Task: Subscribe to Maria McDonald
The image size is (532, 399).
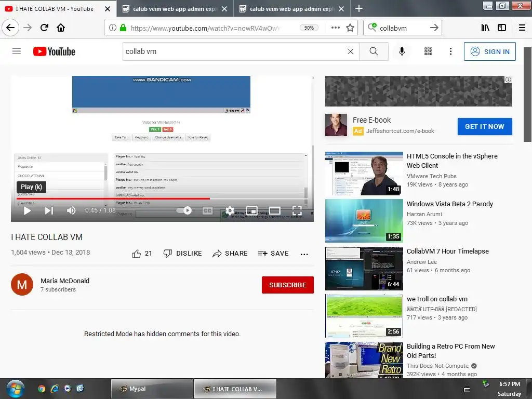Action: tap(288, 285)
